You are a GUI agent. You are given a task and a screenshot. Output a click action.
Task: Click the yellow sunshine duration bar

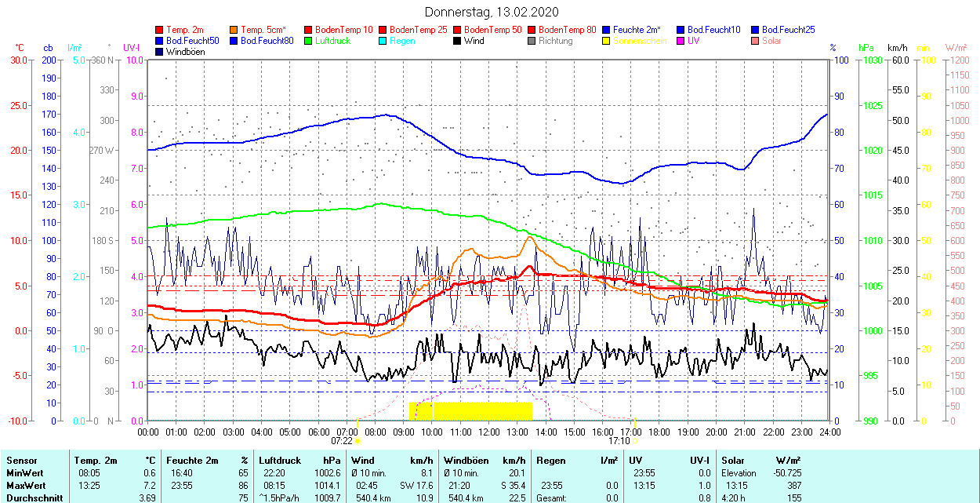(x=470, y=410)
